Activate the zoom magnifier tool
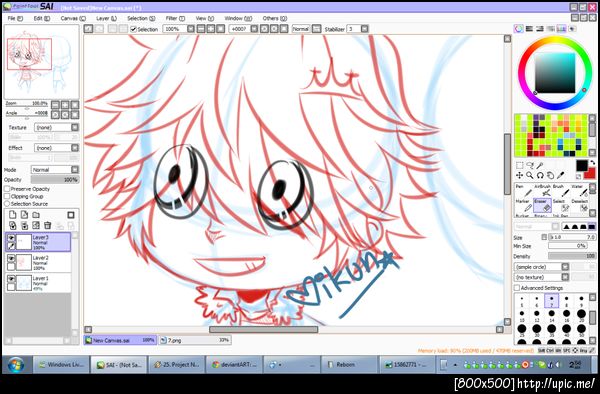 530,175
